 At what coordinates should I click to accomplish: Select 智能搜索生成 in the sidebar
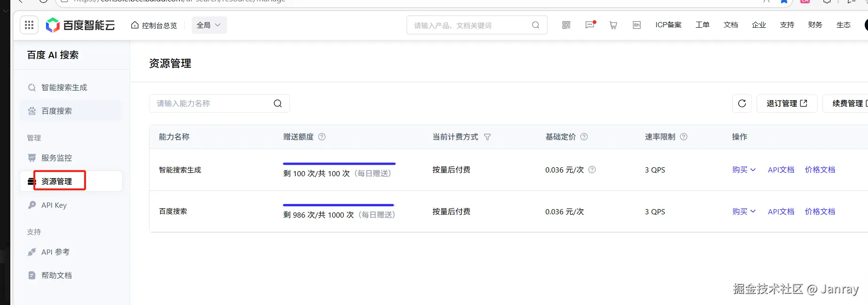pos(71,87)
